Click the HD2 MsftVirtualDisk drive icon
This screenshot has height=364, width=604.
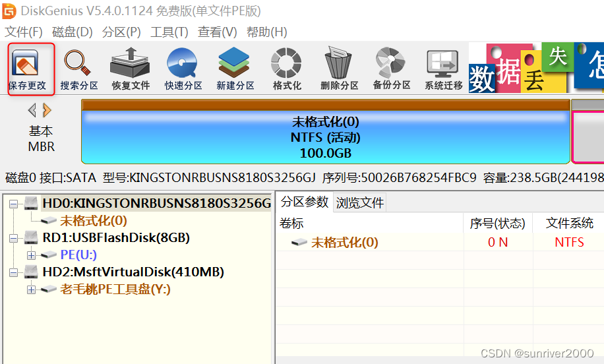pos(31,272)
